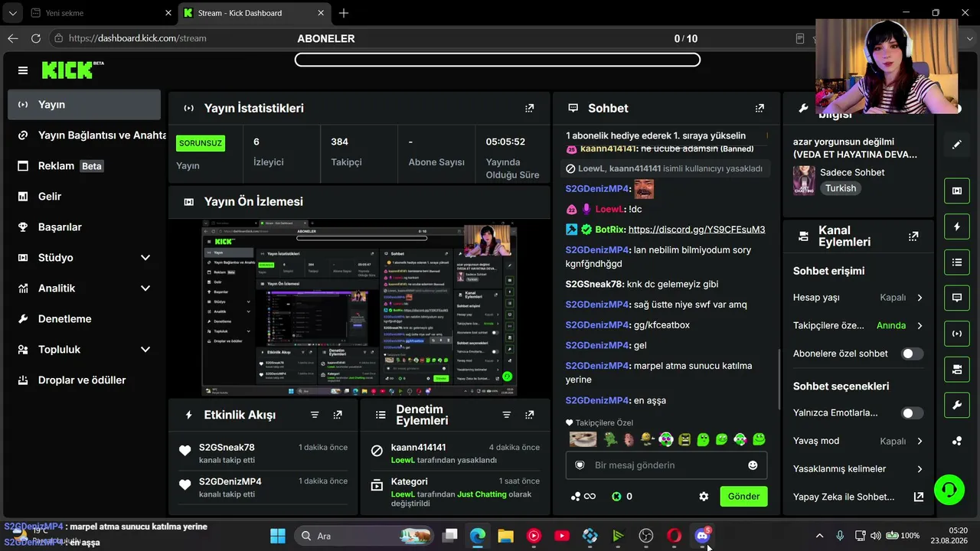
Task: Open Etkinlik Akışı filter options
Action: tap(315, 415)
